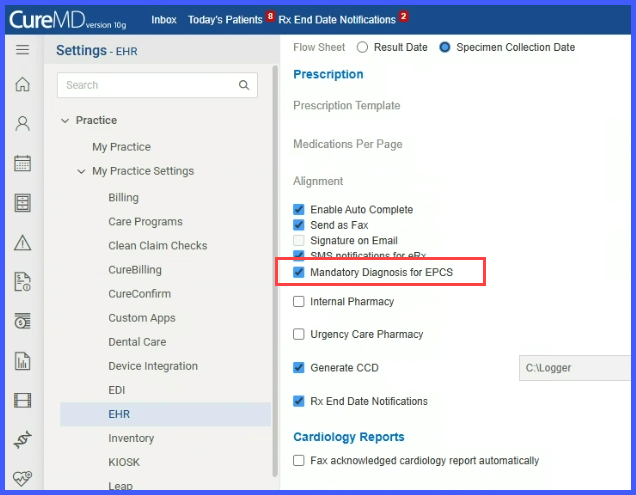This screenshot has height=495, width=636.
Task: Collapse My Practice Settings node
Action: [x=81, y=172]
